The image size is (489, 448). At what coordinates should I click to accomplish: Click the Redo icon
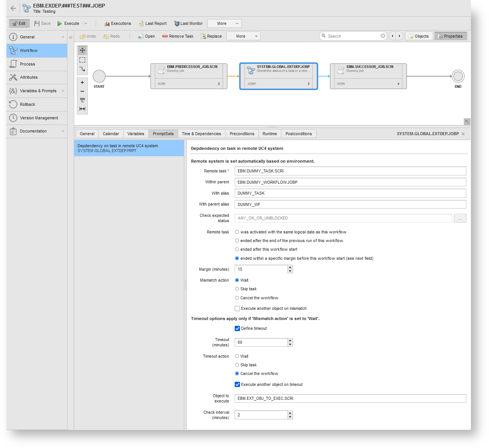point(106,37)
